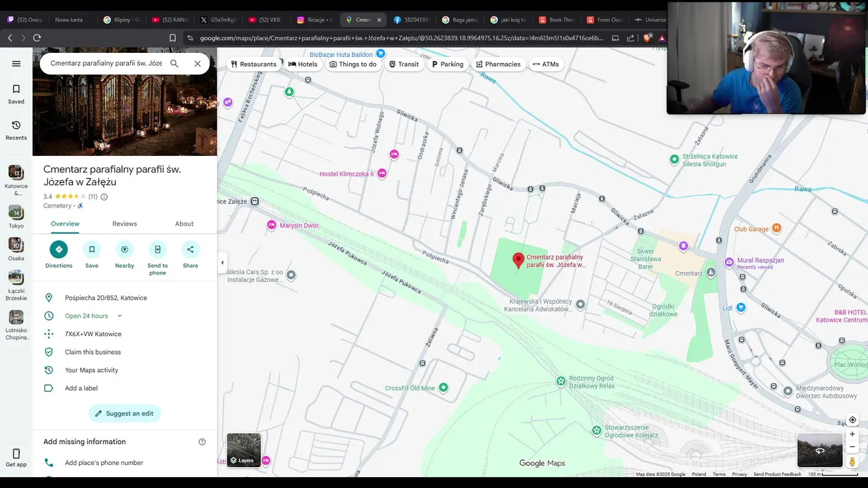Click the Mural Raspazjan marker

click(729, 262)
